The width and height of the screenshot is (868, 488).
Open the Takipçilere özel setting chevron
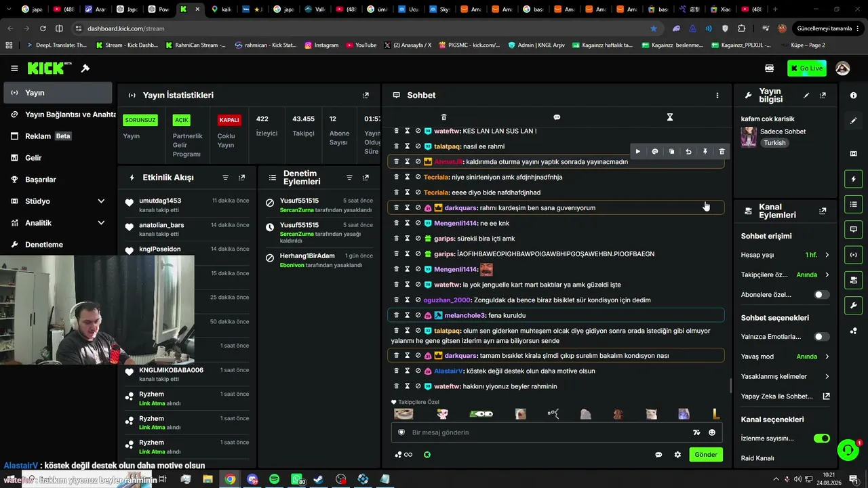click(x=827, y=275)
